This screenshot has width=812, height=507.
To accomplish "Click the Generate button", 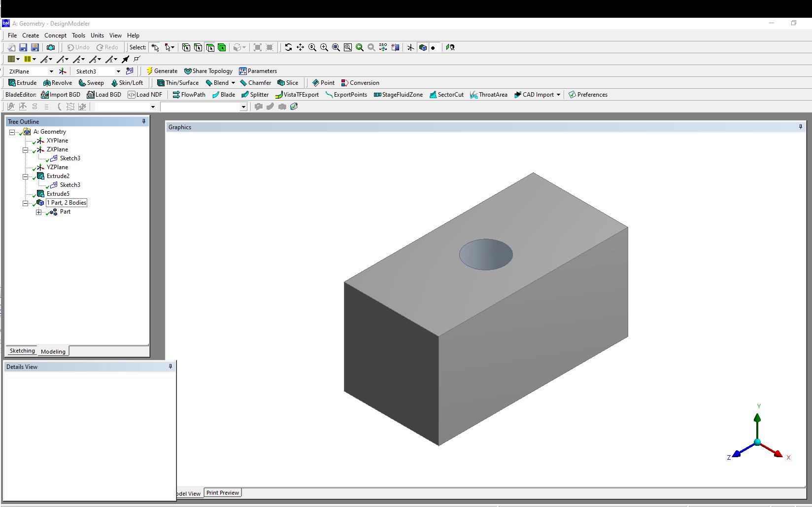I will 162,71.
